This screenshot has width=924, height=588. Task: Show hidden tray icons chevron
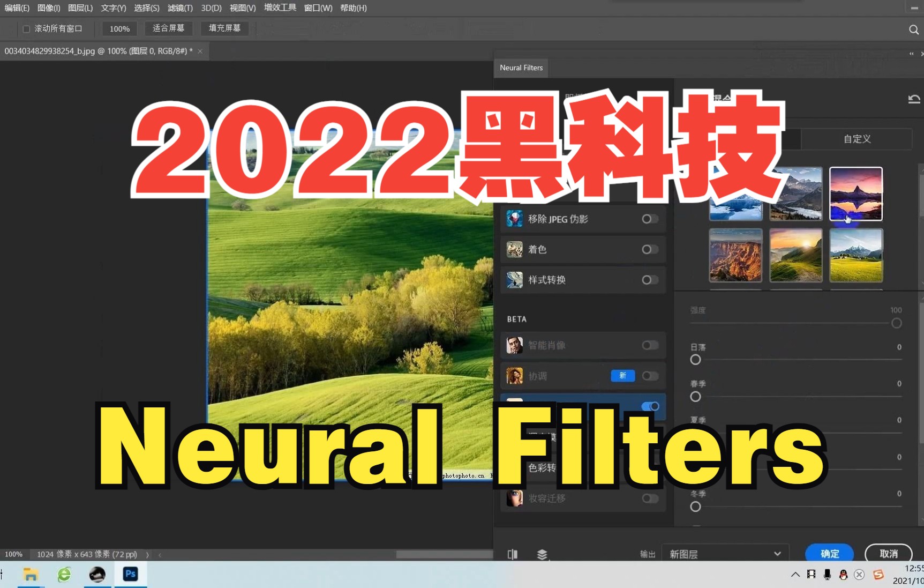coord(795,575)
